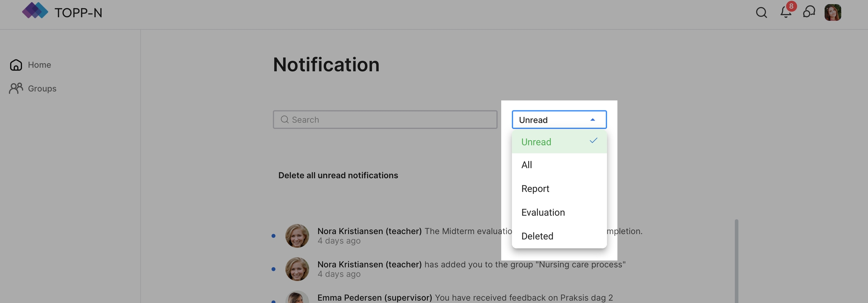Click the dropdown caret arrow

593,119
